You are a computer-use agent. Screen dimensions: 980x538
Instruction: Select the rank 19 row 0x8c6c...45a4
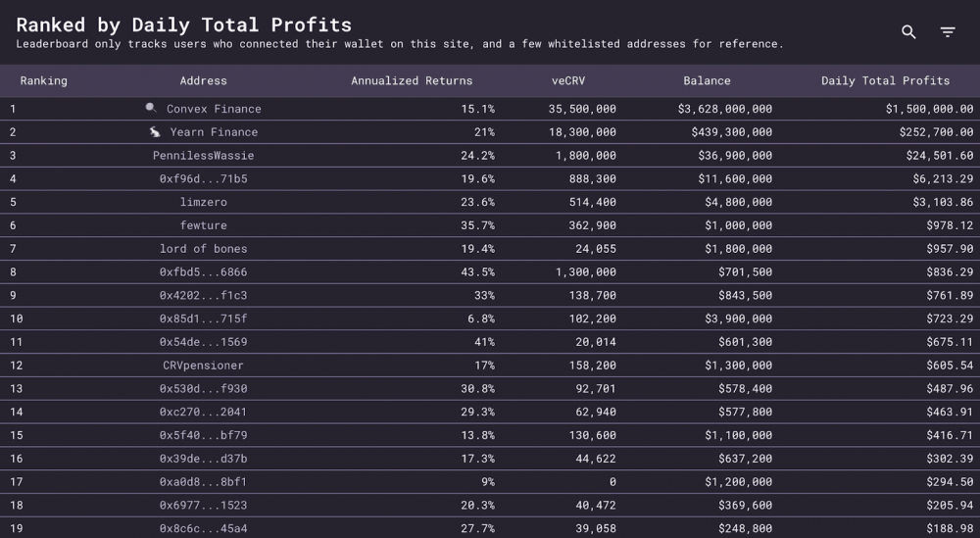pyautogui.click(x=203, y=528)
